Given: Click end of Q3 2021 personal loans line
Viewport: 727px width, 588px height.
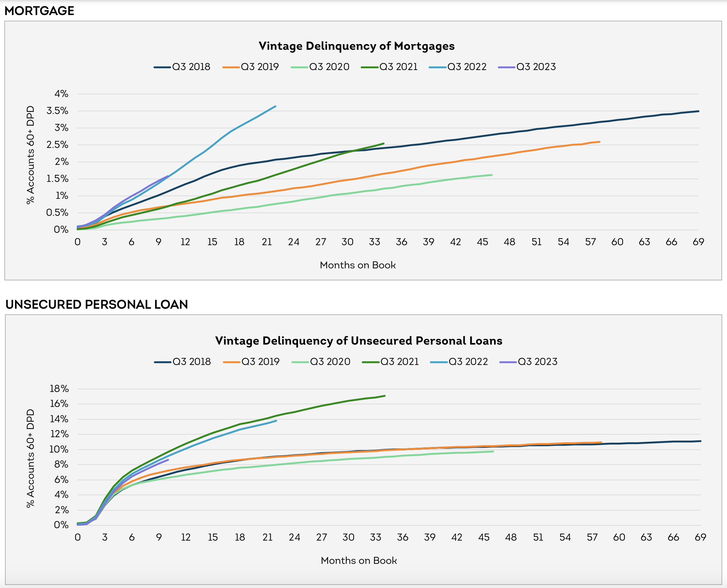Looking at the screenshot, I should 385,396.
